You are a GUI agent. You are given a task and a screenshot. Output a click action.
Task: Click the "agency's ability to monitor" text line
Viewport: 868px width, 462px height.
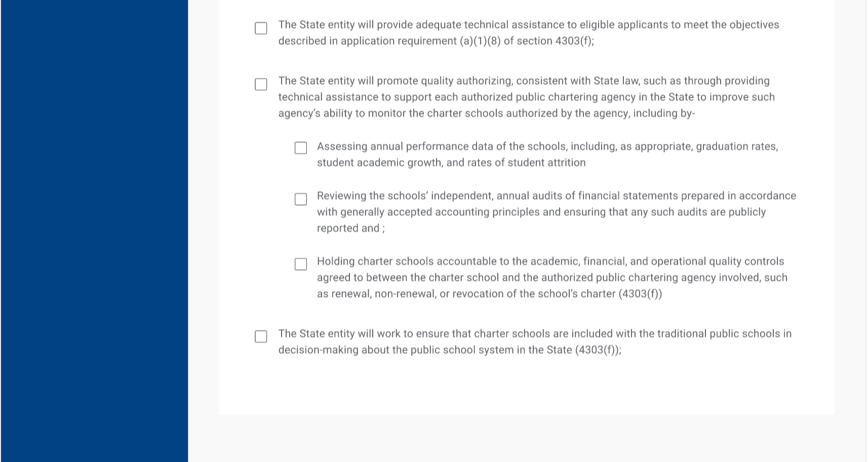(x=486, y=113)
